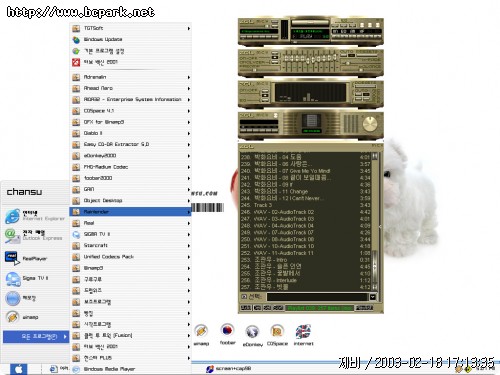Image resolution: width=500 pixels, height=375 pixels.
Task: Open Windows Update in programs menu
Action: tap(130, 39)
